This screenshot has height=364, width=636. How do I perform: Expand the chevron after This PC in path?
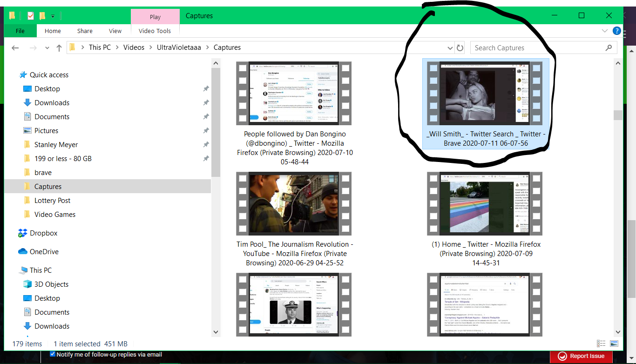pyautogui.click(x=117, y=47)
